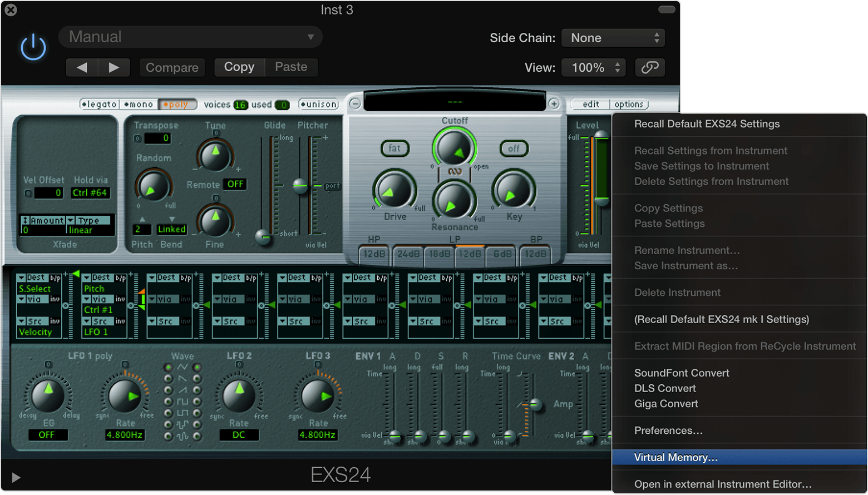Screen dimensions: 868x495
Task: Click the Glide slider handle
Action: (x=263, y=237)
